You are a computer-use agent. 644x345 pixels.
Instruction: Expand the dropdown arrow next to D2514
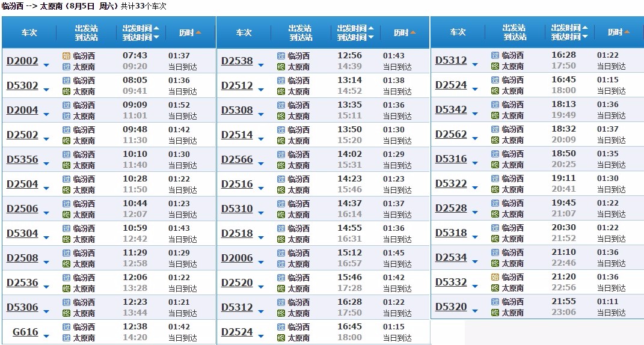(260, 139)
